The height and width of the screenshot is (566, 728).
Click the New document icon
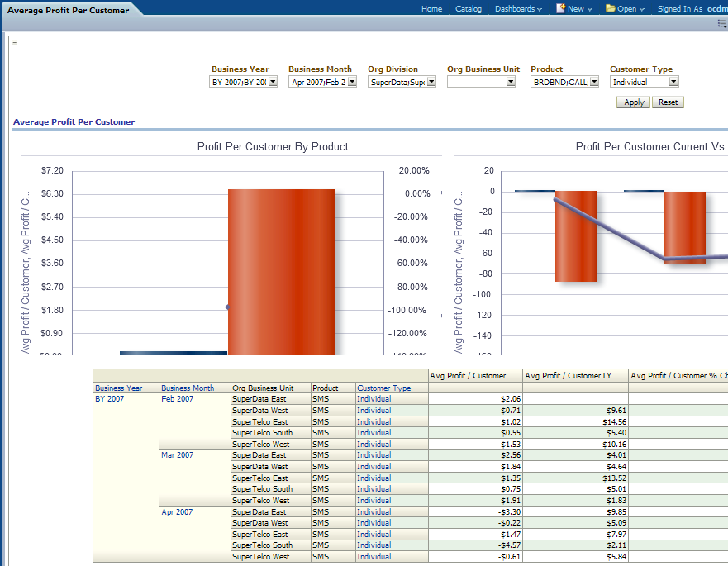coord(560,8)
